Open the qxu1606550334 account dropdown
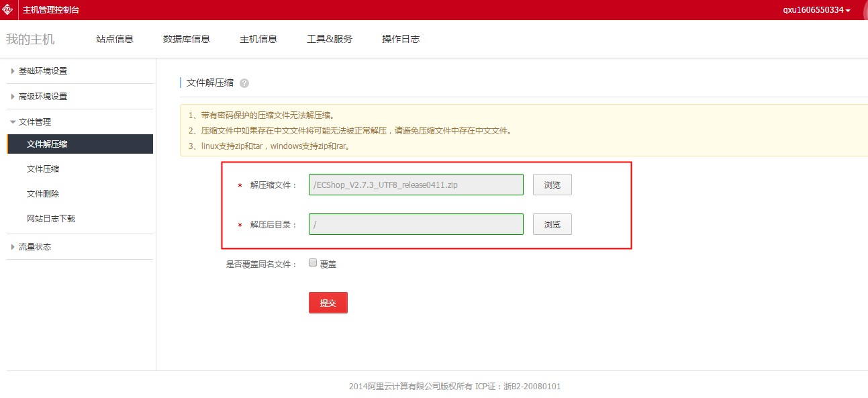 point(816,10)
